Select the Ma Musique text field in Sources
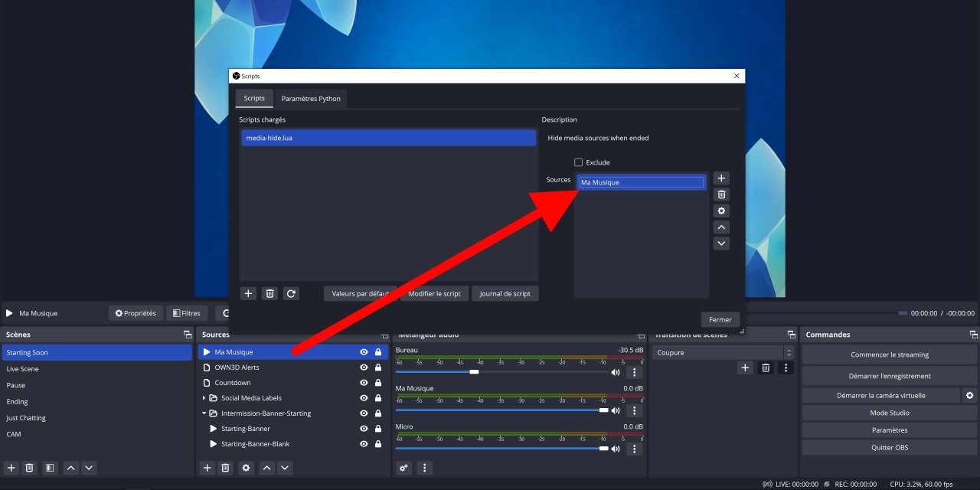This screenshot has height=490, width=980. coord(641,181)
